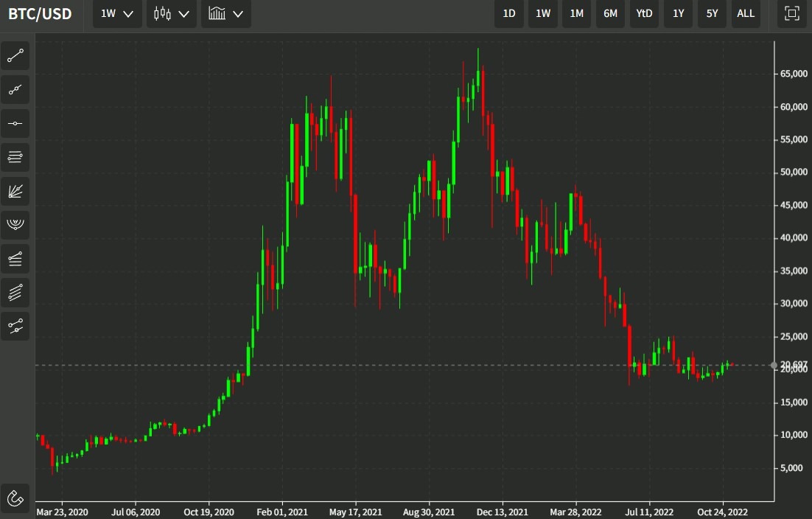Select the ray line drawing tool
The width and height of the screenshot is (812, 519).
pyautogui.click(x=15, y=90)
